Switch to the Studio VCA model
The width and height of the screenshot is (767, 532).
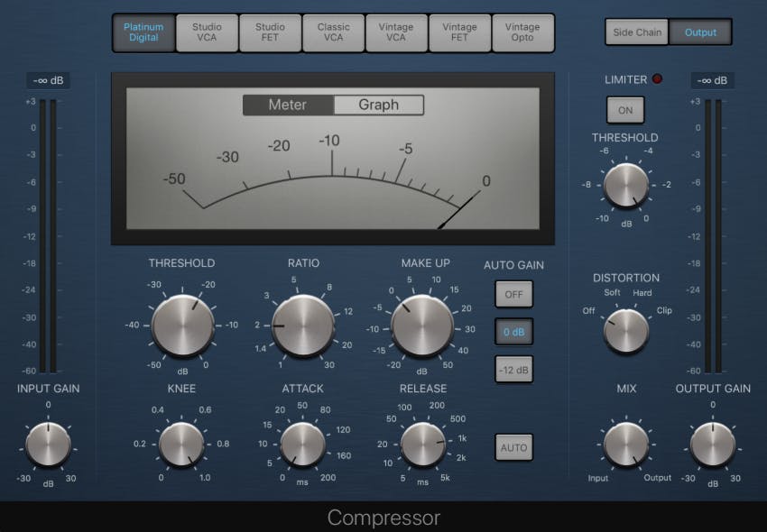coord(207,32)
